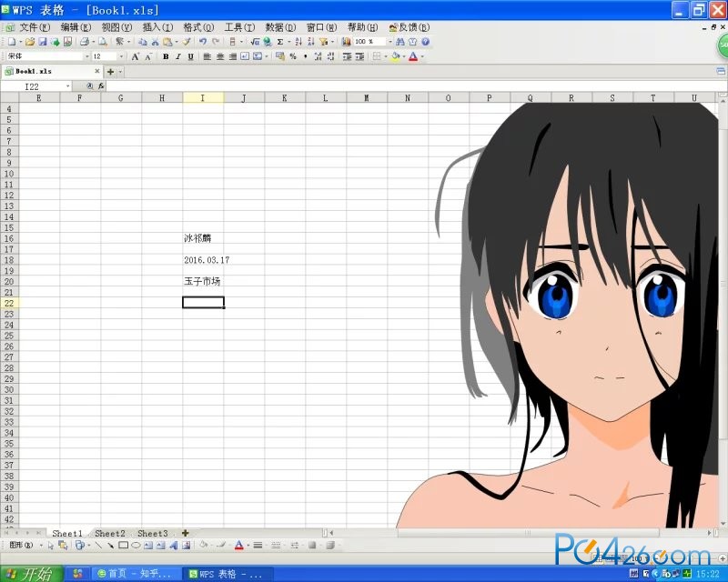Select the Line drawing tool
The height and width of the screenshot is (582, 728).
pos(98,546)
